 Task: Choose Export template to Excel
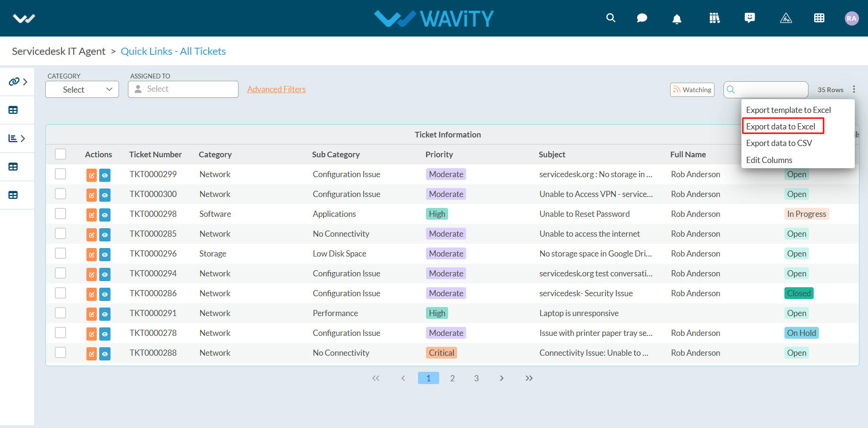point(788,110)
